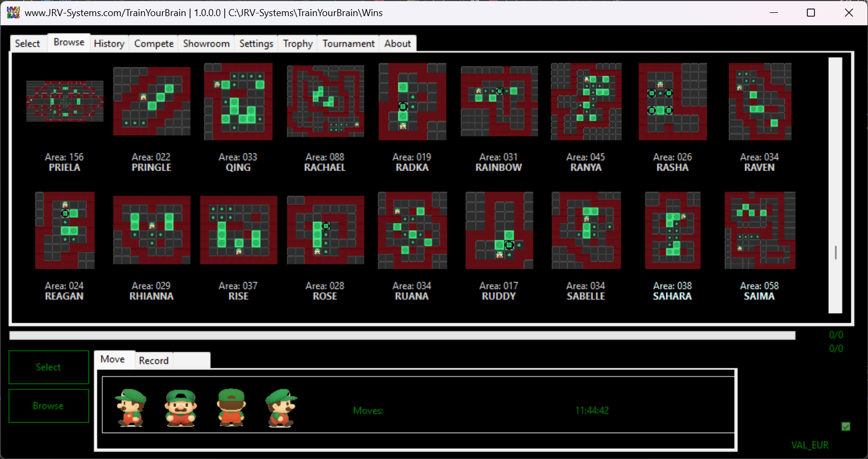868x459 pixels.
Task: Minimize the TrainYourBrain window
Action: click(774, 12)
